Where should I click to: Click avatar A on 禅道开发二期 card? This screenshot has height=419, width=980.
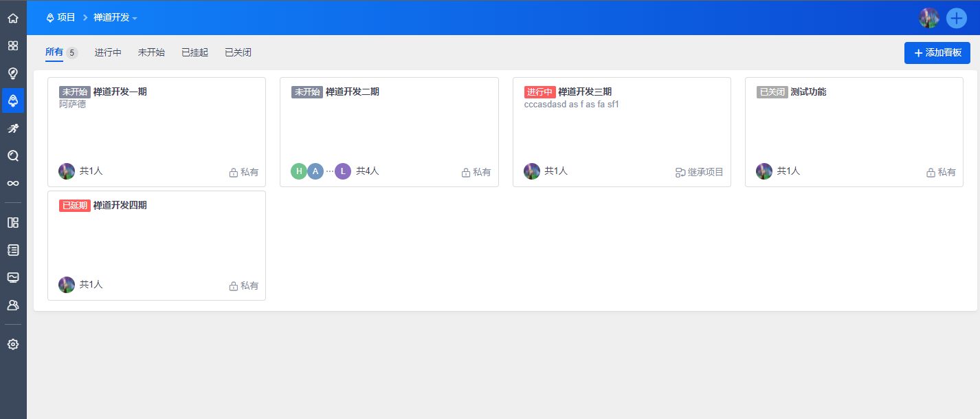coord(315,171)
